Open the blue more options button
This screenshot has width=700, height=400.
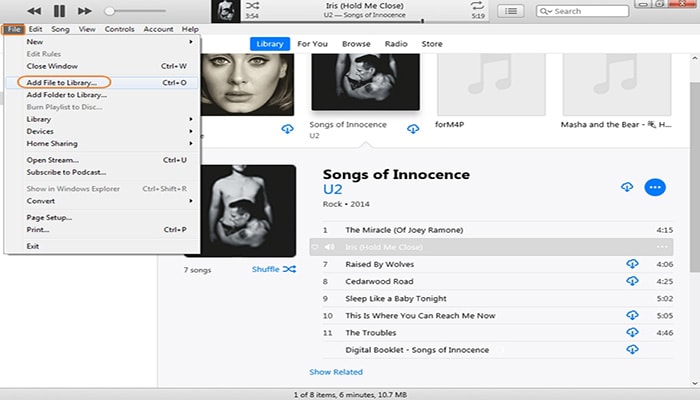[655, 187]
